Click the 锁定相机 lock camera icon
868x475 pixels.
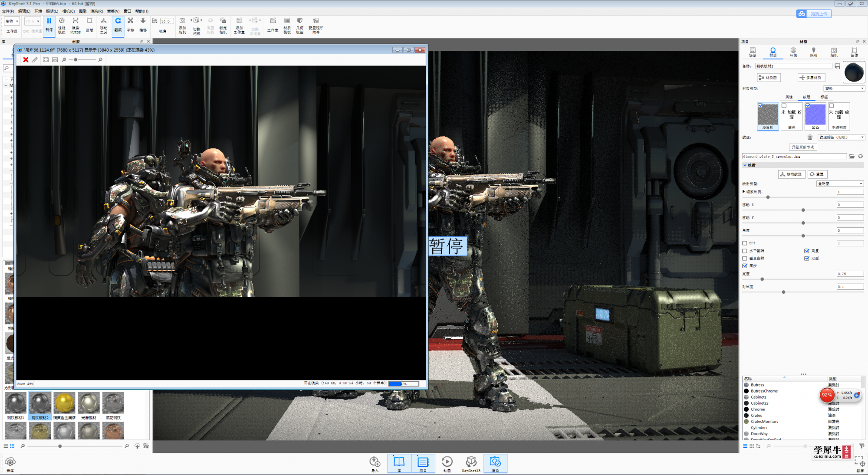click(x=223, y=25)
